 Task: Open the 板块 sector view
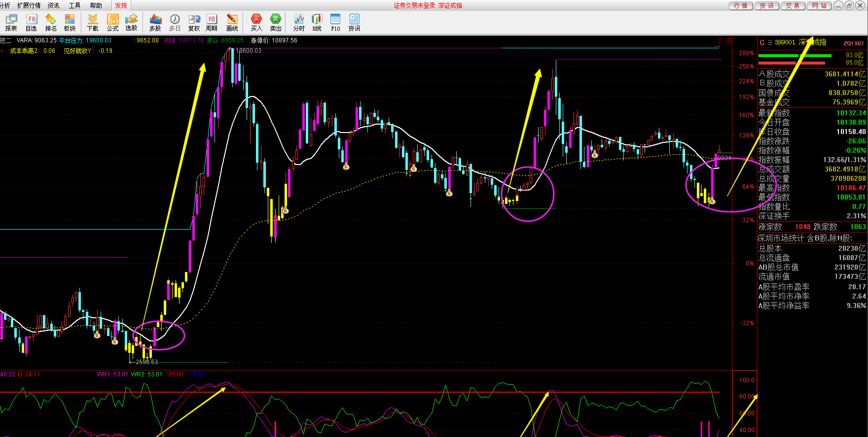click(70, 23)
